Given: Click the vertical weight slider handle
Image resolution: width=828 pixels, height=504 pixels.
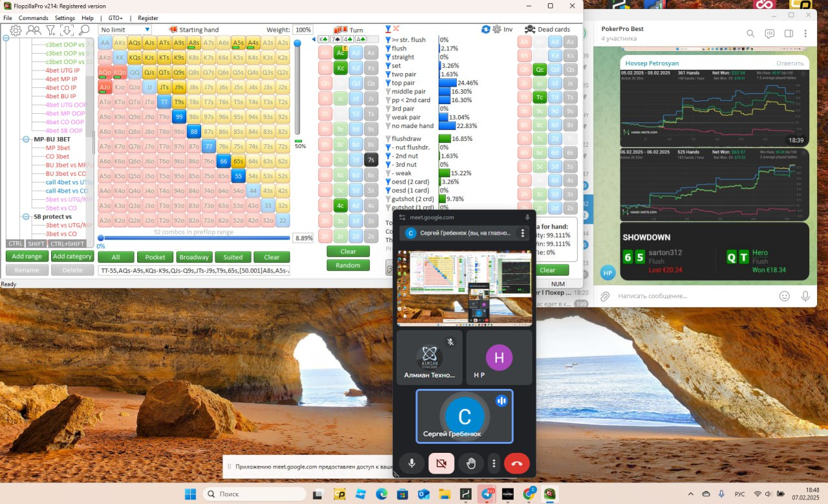Looking at the screenshot, I should coord(298,43).
